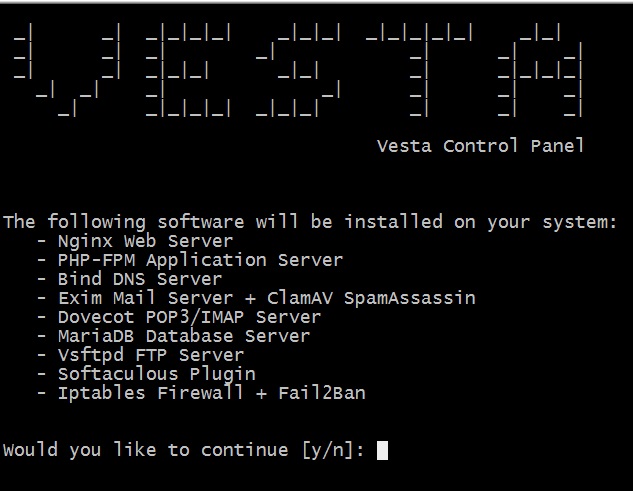This screenshot has width=633, height=491.
Task: Click the word "Fail2Ban"
Action: (x=322, y=393)
